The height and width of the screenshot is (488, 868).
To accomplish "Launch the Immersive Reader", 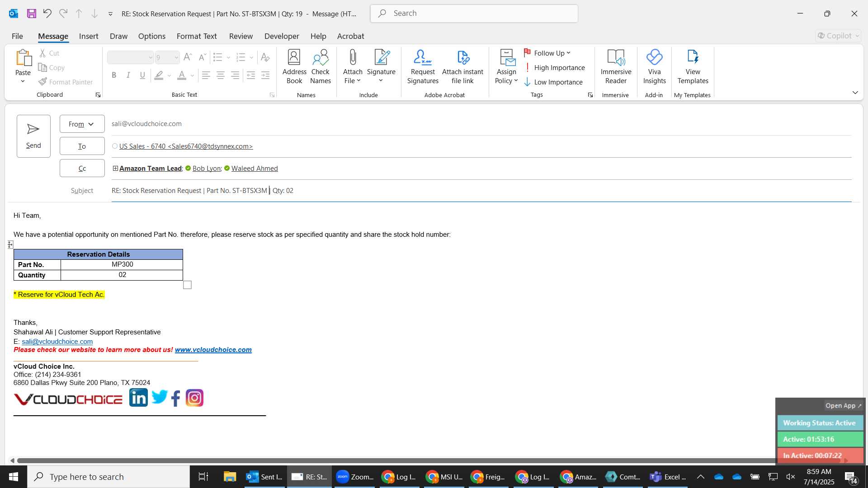I will pos(616,67).
